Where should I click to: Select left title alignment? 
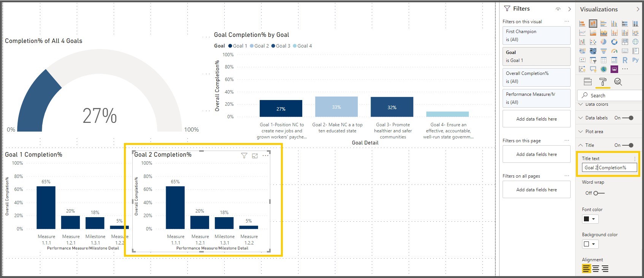tap(587, 269)
